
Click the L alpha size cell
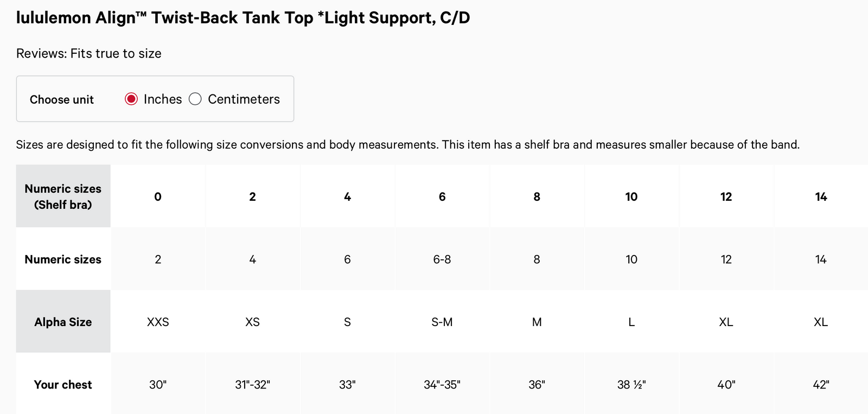coord(631,322)
